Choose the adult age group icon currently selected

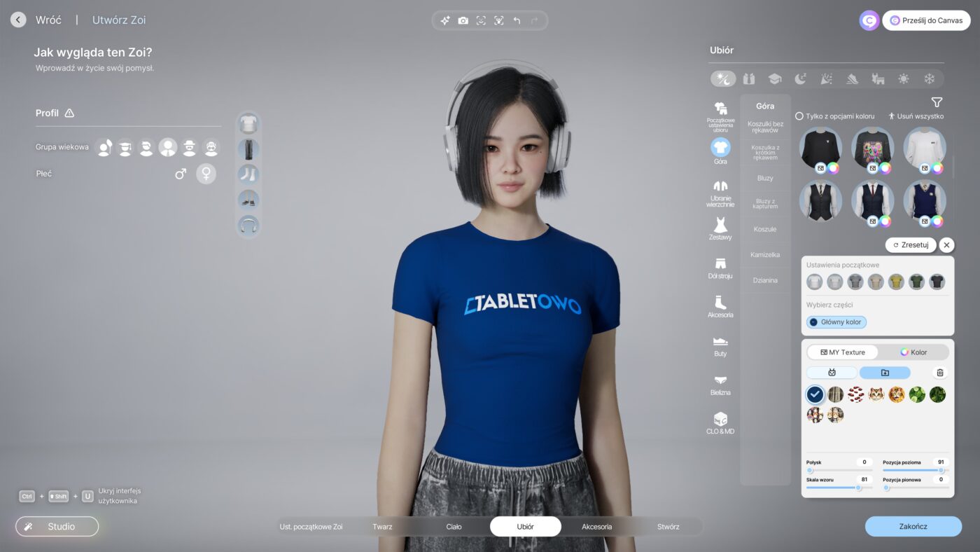pyautogui.click(x=168, y=147)
